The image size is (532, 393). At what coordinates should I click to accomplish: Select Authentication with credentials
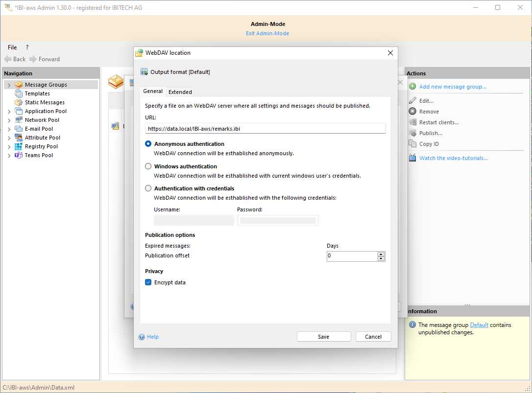tap(148, 188)
